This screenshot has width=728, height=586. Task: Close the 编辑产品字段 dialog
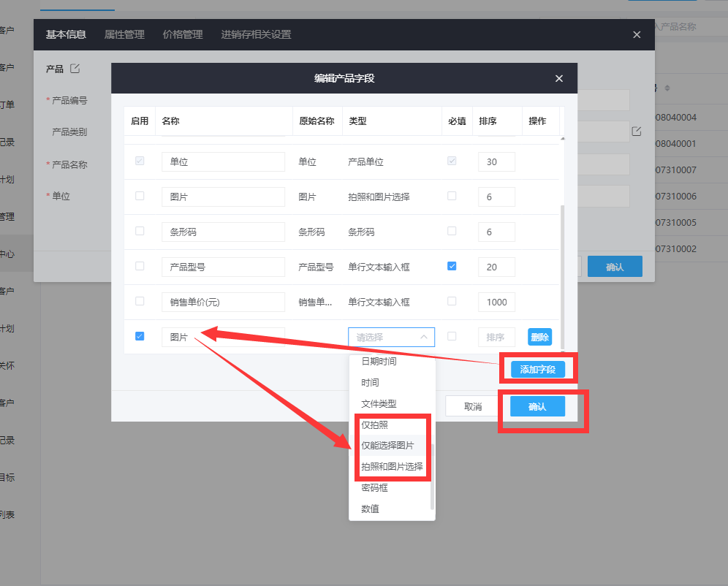pos(559,78)
